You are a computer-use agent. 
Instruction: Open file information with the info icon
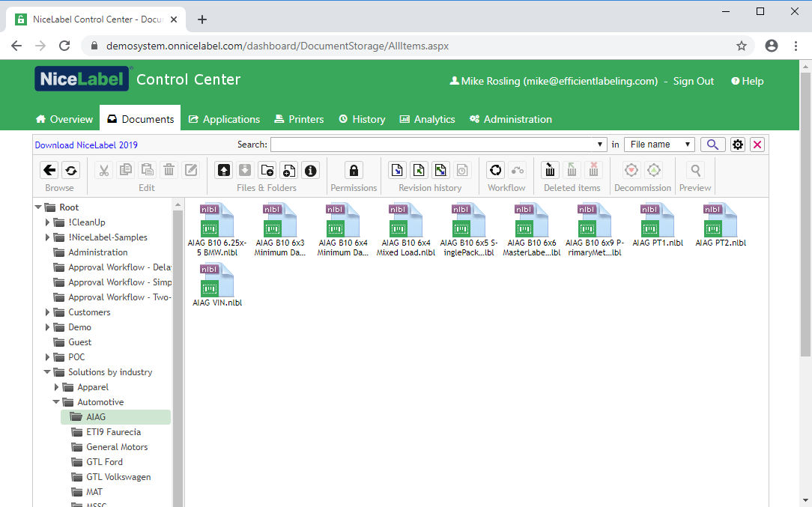tap(310, 170)
